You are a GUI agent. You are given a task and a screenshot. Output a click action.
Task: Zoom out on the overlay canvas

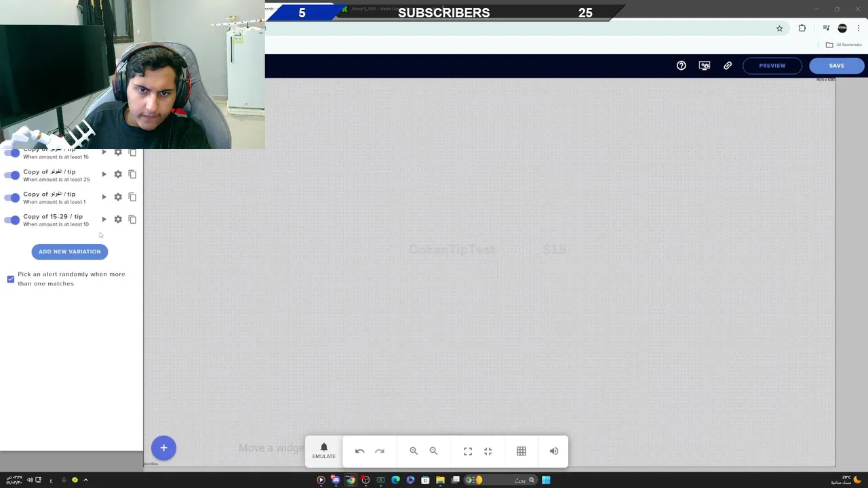click(433, 451)
